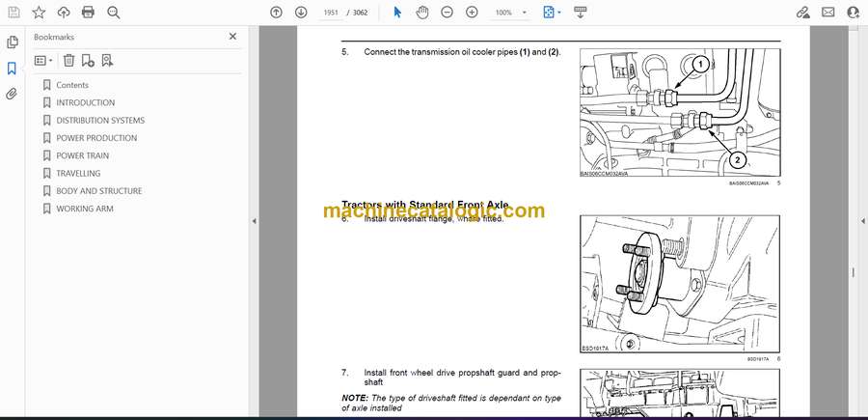Viewport: 868px width, 420px height.
Task: Delete selected bookmark with trash icon
Action: [x=68, y=60]
